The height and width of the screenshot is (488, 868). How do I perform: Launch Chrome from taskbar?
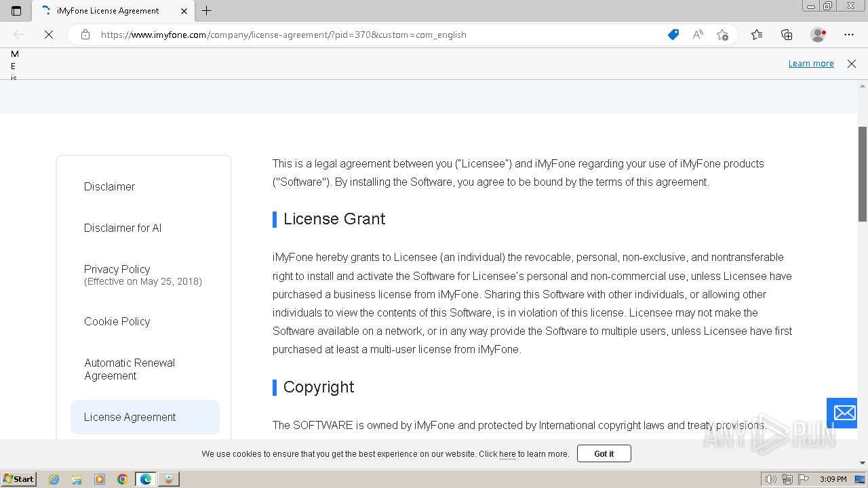pyautogui.click(x=123, y=479)
